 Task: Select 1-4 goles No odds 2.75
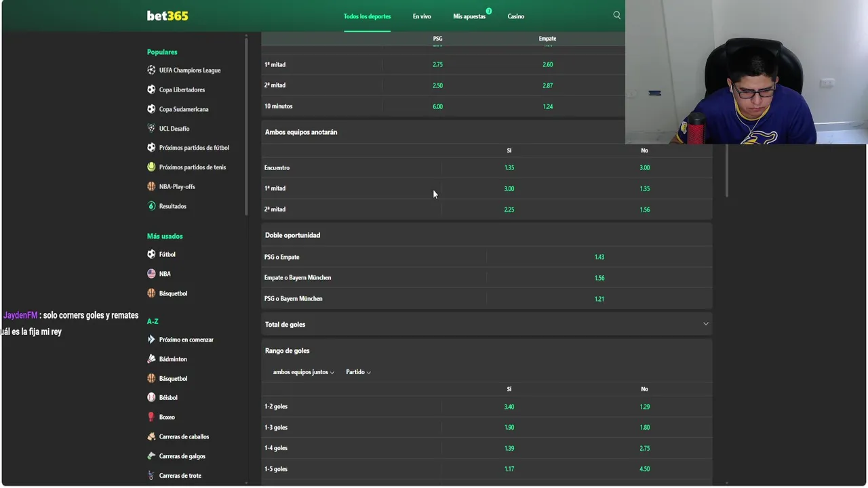pyautogui.click(x=644, y=448)
